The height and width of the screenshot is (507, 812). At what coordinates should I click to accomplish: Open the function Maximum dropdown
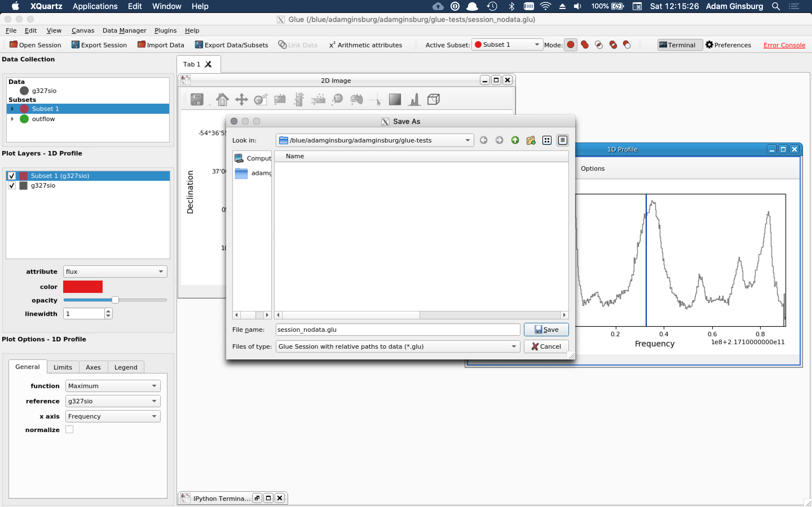(113, 386)
